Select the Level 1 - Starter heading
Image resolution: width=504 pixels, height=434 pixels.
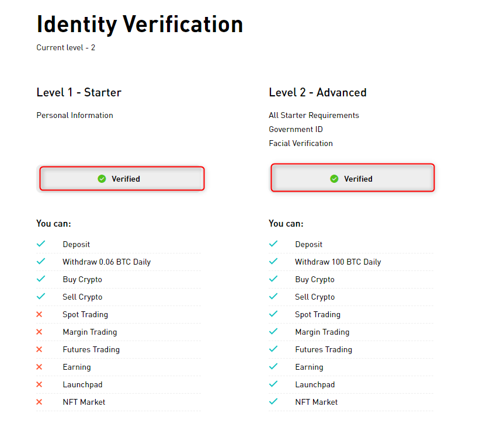pyautogui.click(x=79, y=92)
